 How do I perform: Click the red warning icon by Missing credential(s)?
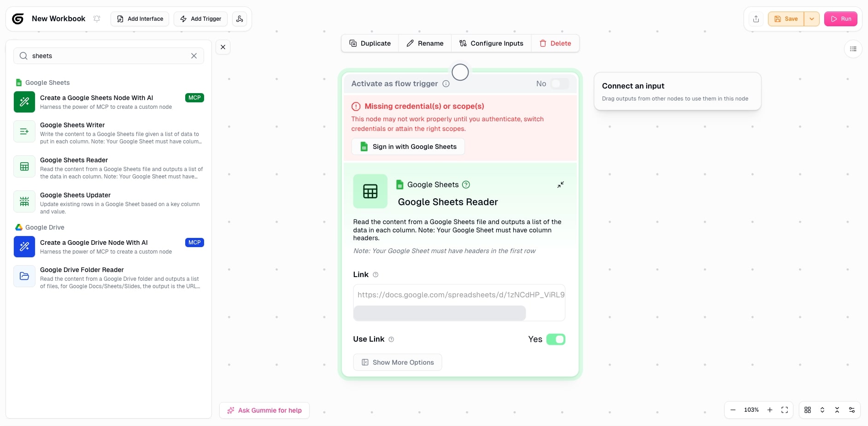(x=356, y=106)
